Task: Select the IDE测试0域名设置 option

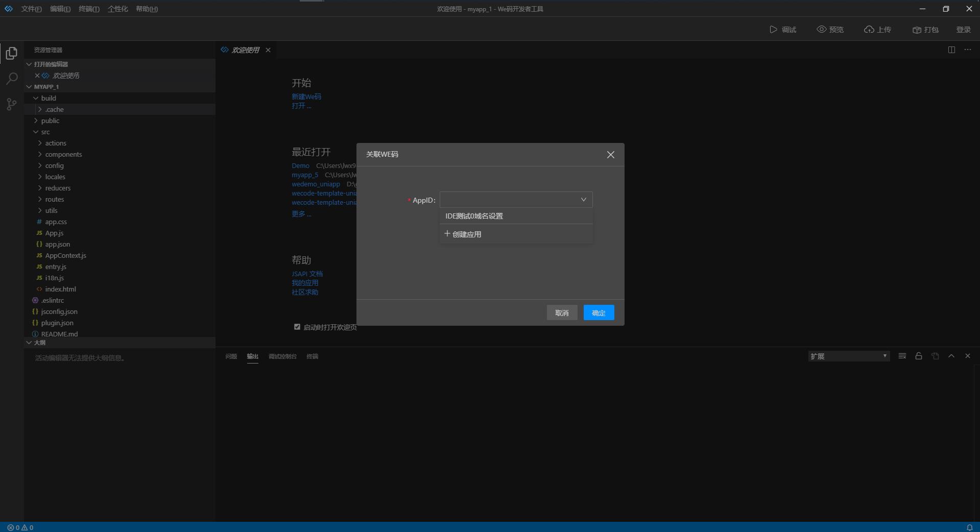Action: pyautogui.click(x=474, y=215)
